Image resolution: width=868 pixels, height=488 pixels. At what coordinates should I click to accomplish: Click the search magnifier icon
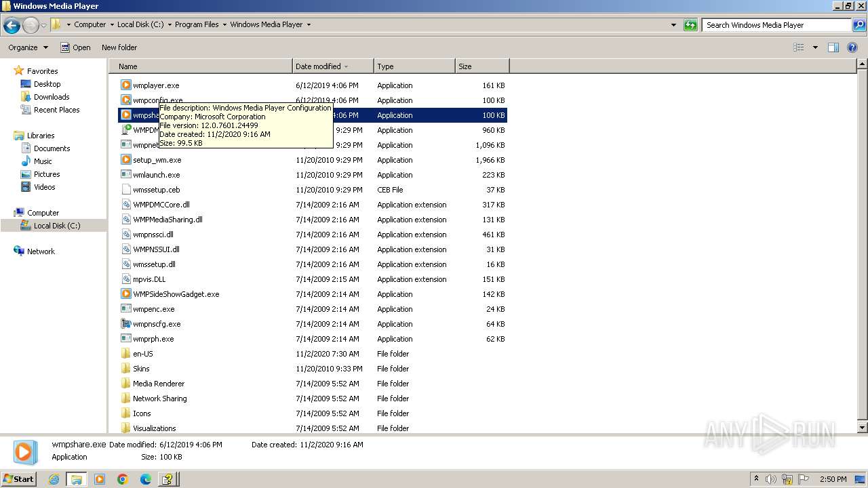859,25
